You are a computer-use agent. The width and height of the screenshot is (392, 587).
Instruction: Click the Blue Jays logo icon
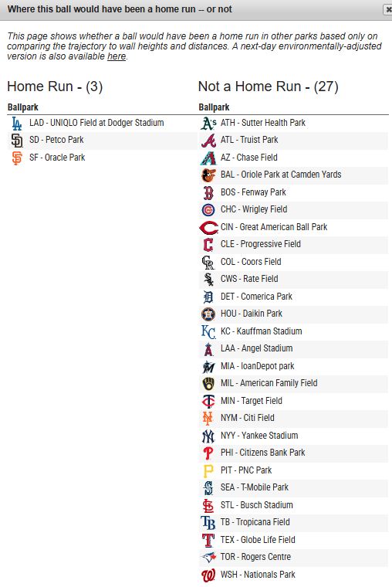pyautogui.click(x=208, y=557)
